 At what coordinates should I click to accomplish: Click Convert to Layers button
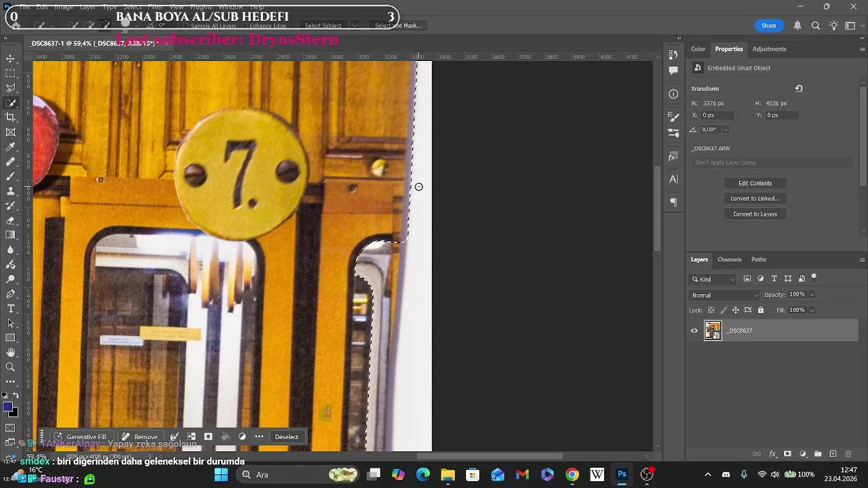755,214
